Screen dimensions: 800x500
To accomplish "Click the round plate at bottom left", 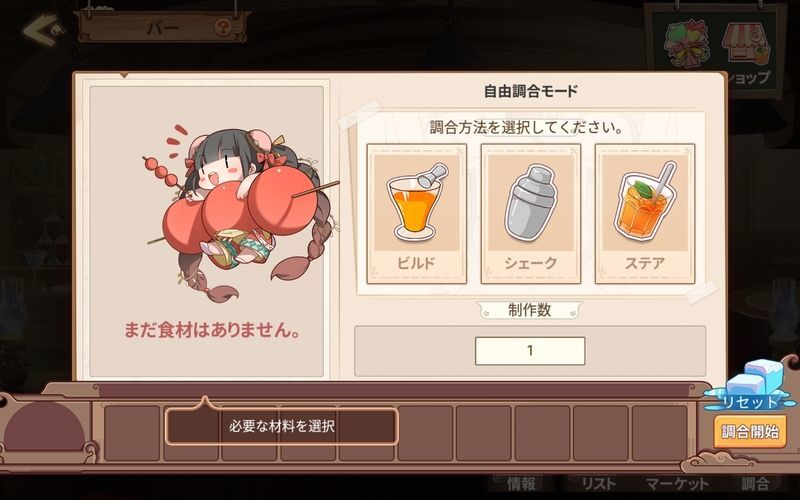I will tap(44, 426).
